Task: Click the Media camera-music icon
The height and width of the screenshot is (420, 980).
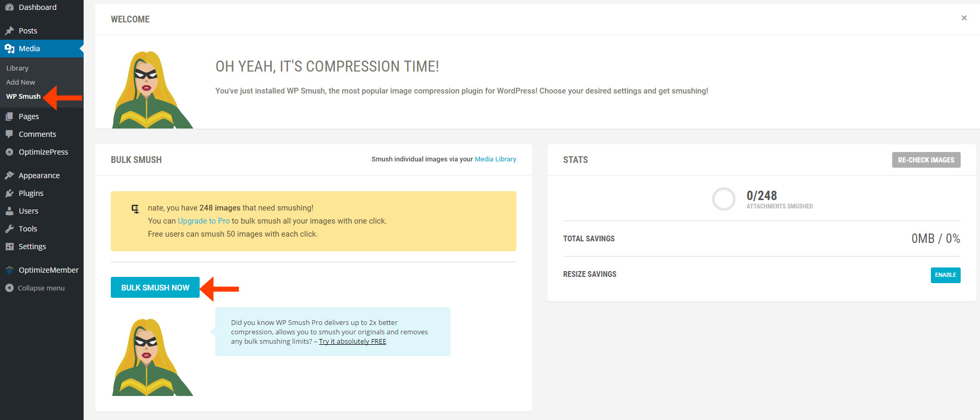Action: (x=9, y=49)
